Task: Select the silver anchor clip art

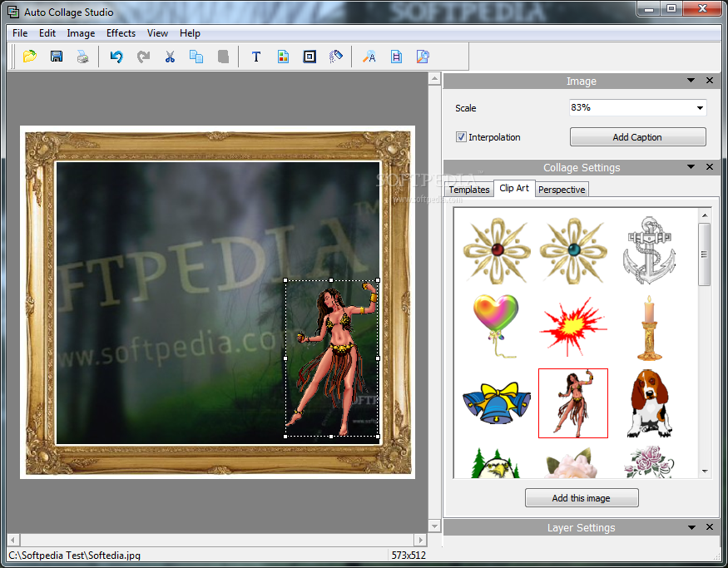Action: (649, 250)
